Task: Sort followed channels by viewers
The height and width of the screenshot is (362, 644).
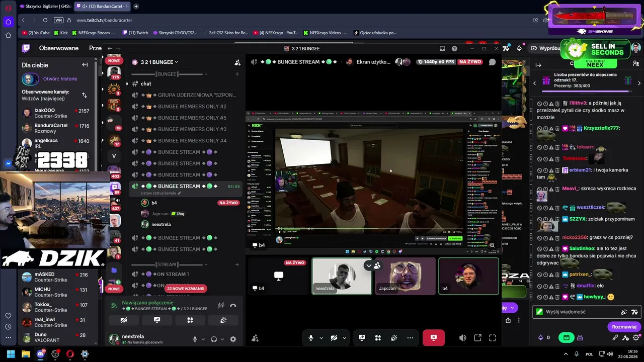Action: pos(85,95)
